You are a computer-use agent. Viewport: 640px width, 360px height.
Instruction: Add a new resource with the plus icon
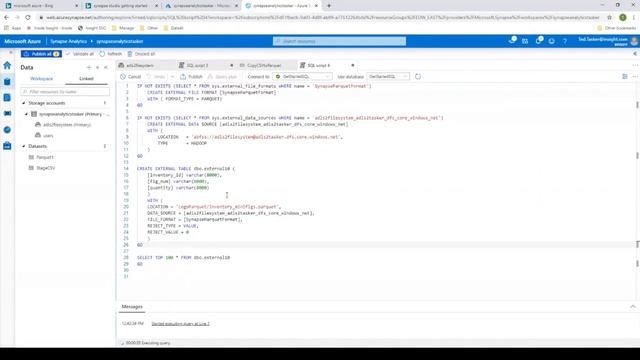(89, 67)
